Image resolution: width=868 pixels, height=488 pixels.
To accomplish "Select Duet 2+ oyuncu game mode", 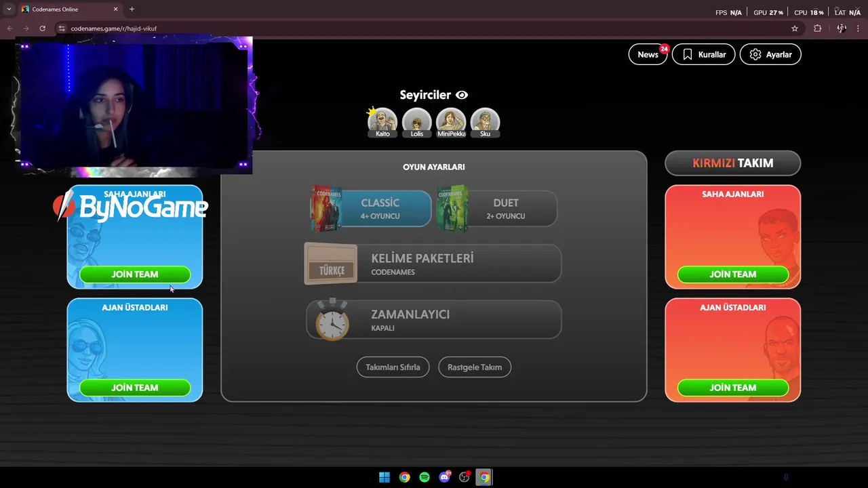I will click(x=497, y=209).
